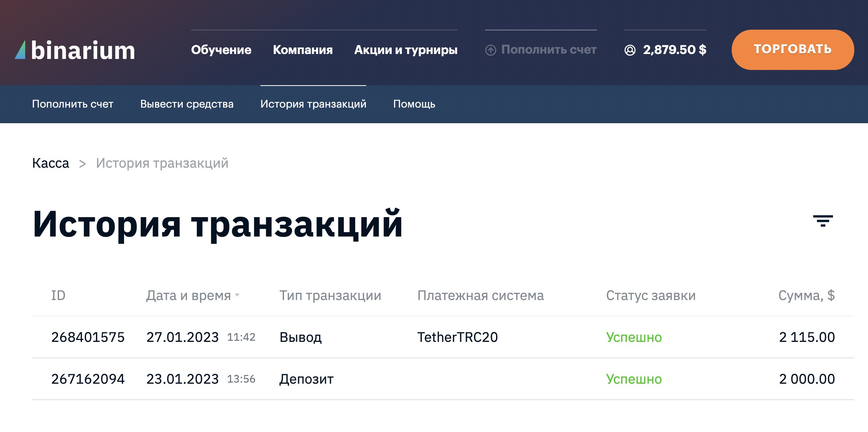Image resolution: width=868 pixels, height=432 pixels.
Task: Click the Вывод transaction type
Action: point(300,337)
